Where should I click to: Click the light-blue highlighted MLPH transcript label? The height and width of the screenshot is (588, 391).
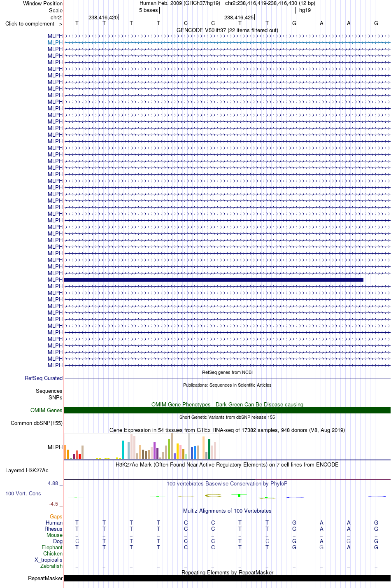[55, 42]
